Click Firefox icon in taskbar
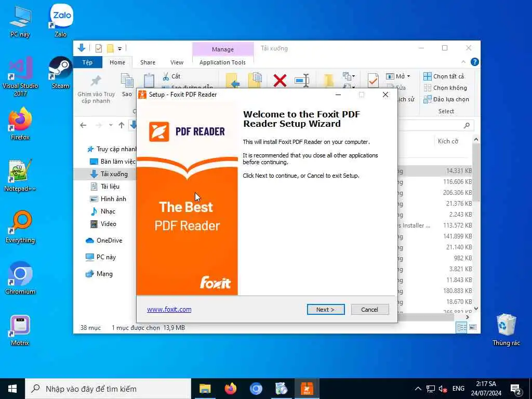This screenshot has height=399, width=532. click(x=230, y=389)
